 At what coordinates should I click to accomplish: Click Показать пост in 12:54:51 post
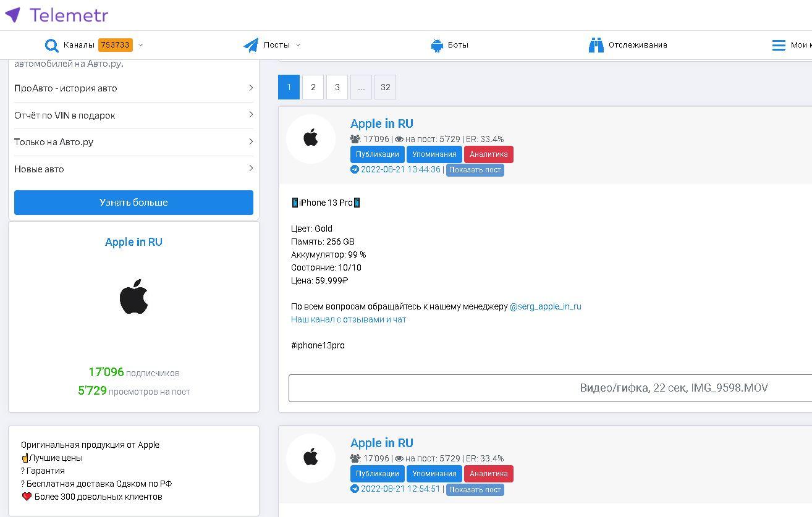(x=475, y=489)
